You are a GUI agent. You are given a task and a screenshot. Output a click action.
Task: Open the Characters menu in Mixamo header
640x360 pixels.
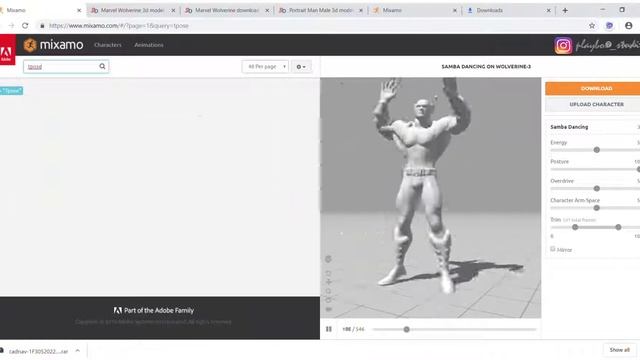click(x=108, y=45)
